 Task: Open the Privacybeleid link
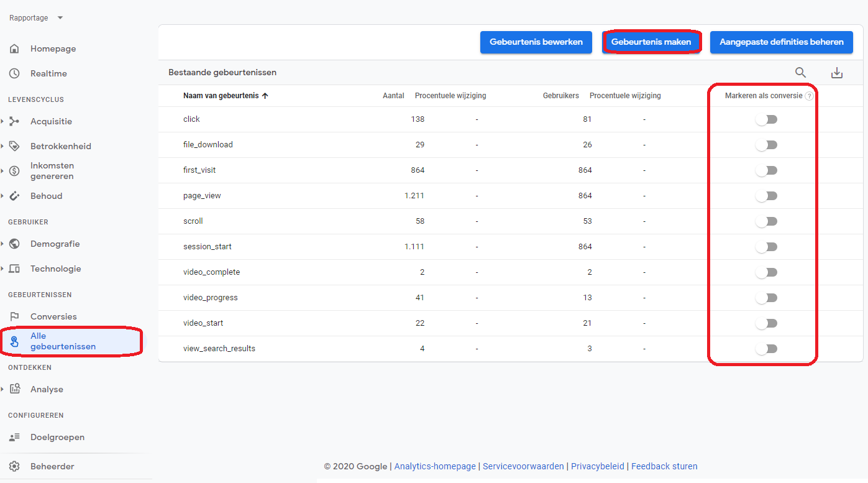point(598,466)
